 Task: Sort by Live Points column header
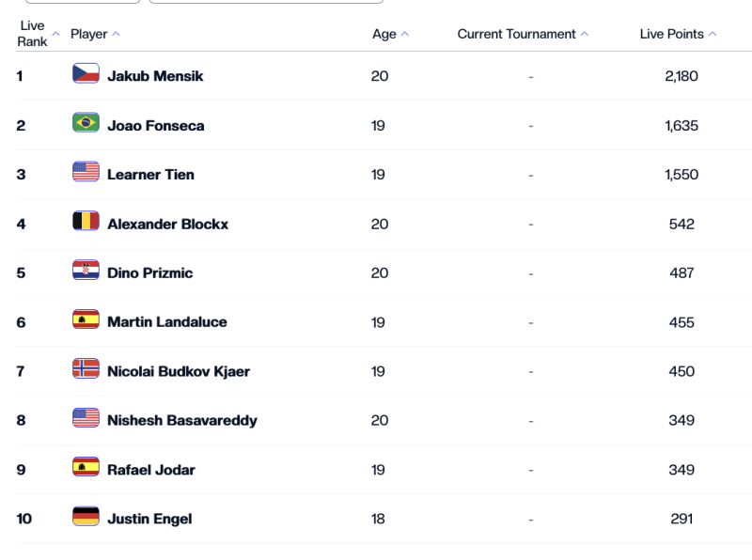671,34
